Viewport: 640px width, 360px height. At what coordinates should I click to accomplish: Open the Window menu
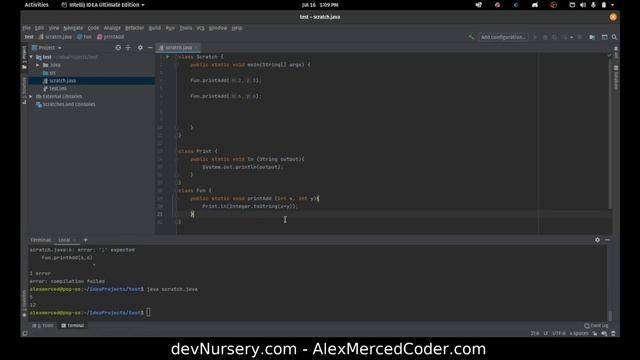[x=218, y=28]
